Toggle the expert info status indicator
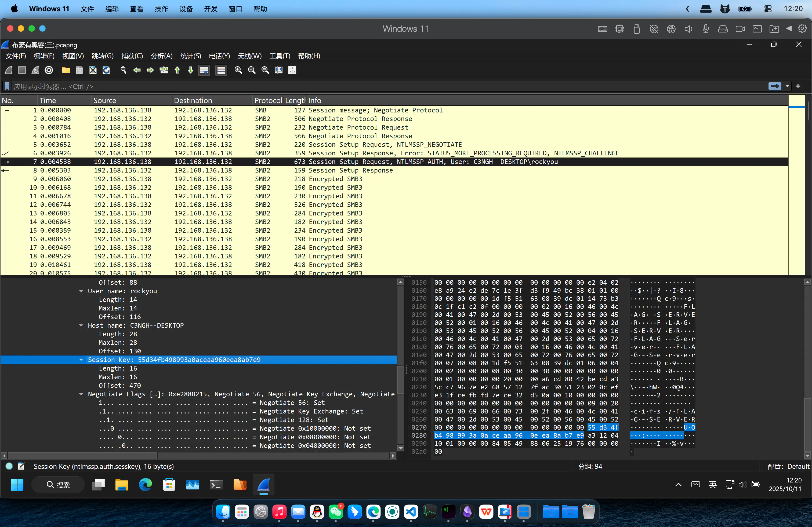812x527 pixels. pos(10,466)
